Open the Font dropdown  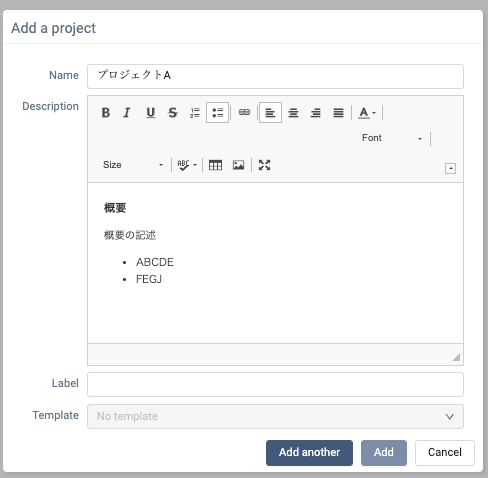pyautogui.click(x=392, y=138)
